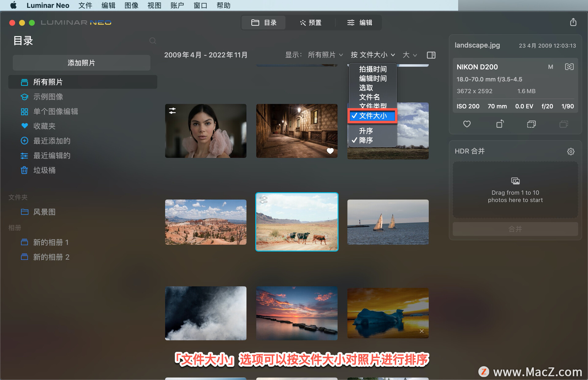588x380 pixels.
Task: Click the white heart on night street photo
Action: (x=330, y=151)
